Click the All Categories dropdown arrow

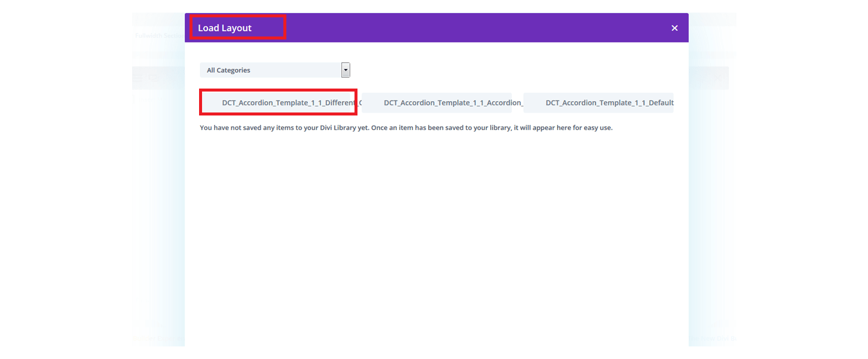click(346, 70)
